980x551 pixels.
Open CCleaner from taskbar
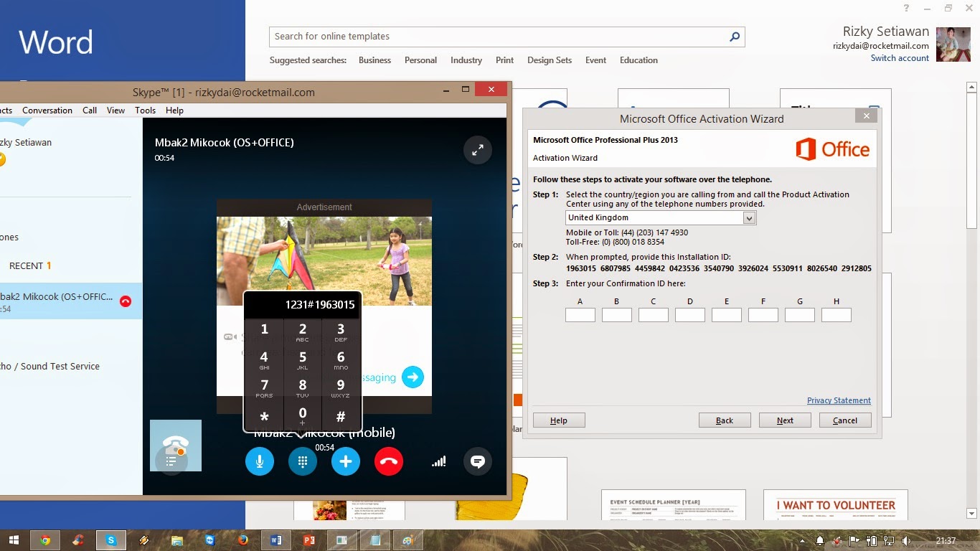(x=78, y=540)
